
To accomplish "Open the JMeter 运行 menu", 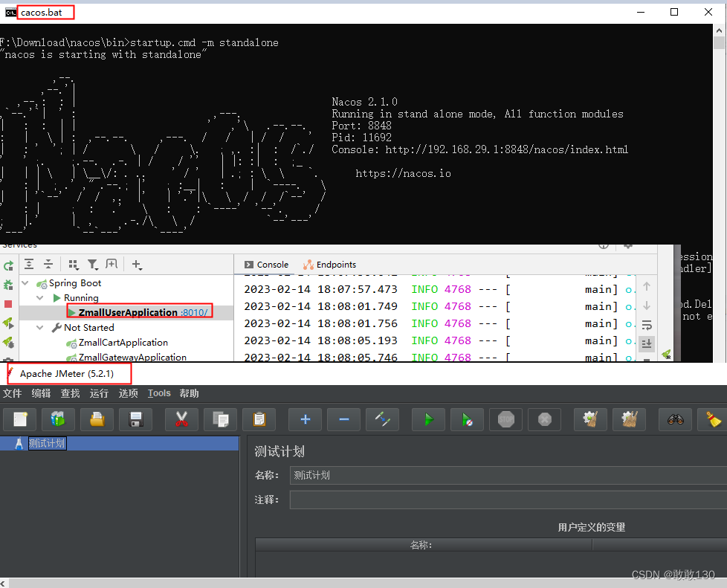I will (x=99, y=393).
